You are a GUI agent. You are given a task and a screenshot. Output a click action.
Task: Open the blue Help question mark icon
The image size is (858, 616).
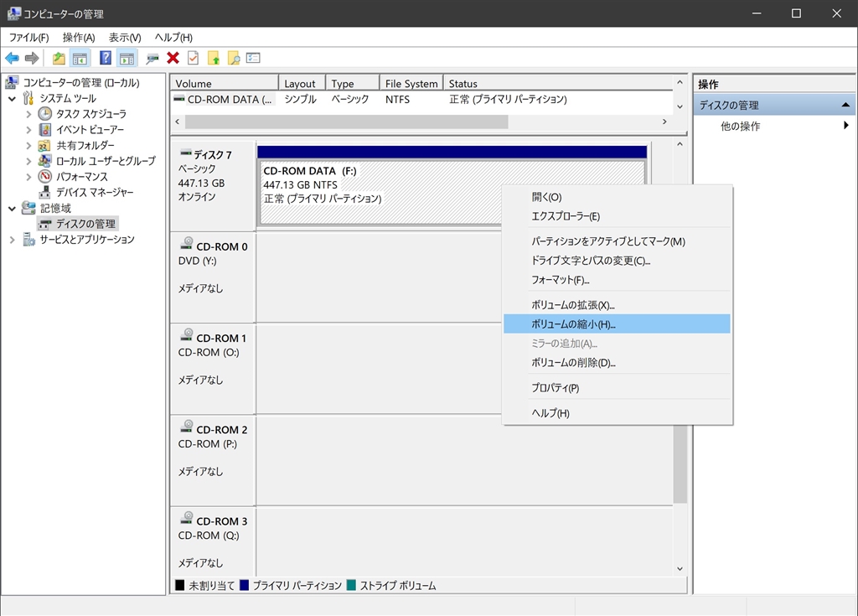106,58
